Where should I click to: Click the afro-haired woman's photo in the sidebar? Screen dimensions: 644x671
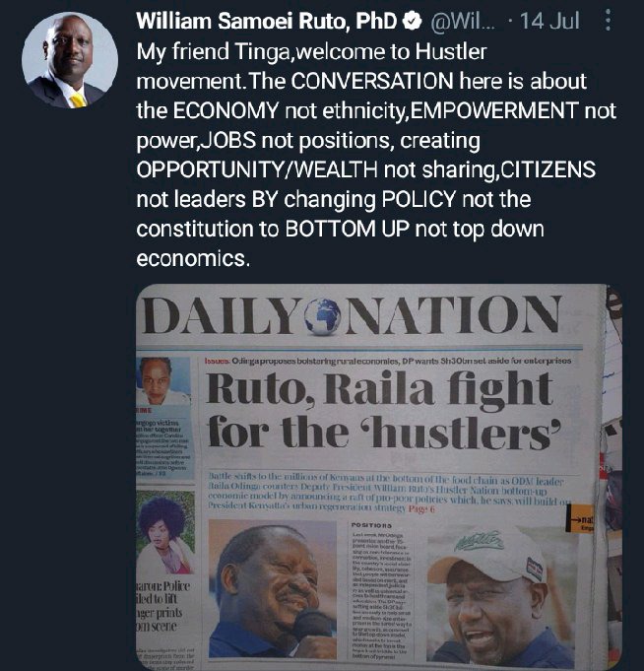point(165,532)
